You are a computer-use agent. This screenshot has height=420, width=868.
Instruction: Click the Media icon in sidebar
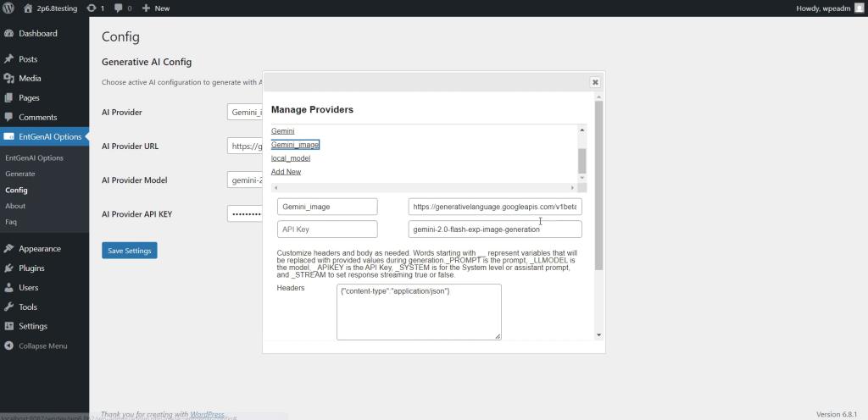point(8,79)
